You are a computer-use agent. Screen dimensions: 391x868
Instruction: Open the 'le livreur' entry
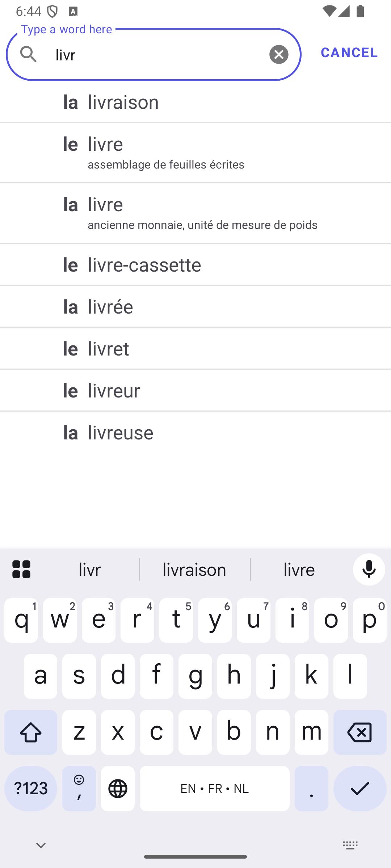(195, 390)
